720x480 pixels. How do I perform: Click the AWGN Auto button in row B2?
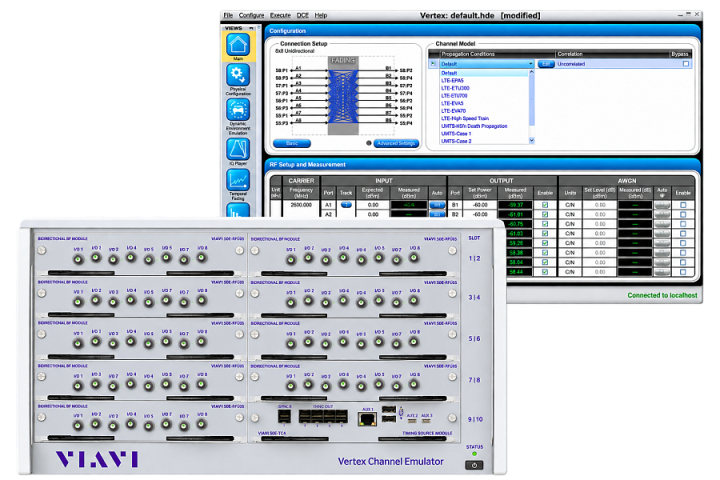(662, 215)
